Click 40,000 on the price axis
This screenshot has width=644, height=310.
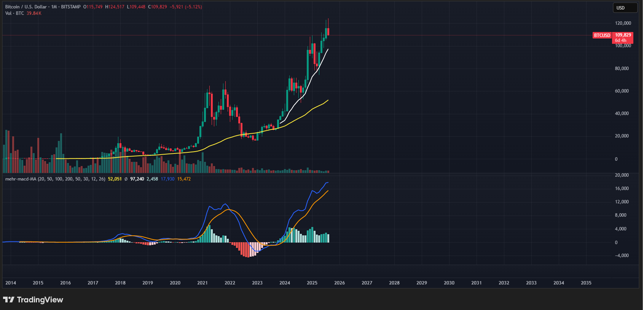(622, 113)
